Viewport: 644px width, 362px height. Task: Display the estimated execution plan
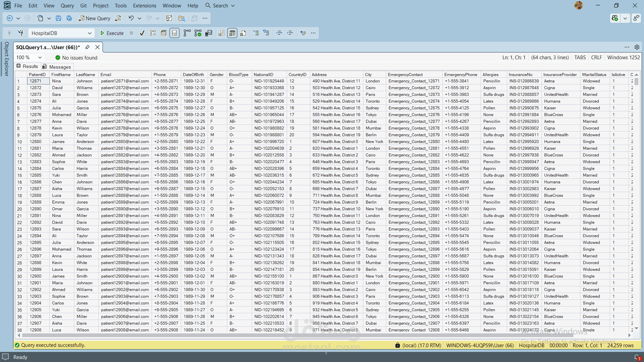click(x=153, y=33)
